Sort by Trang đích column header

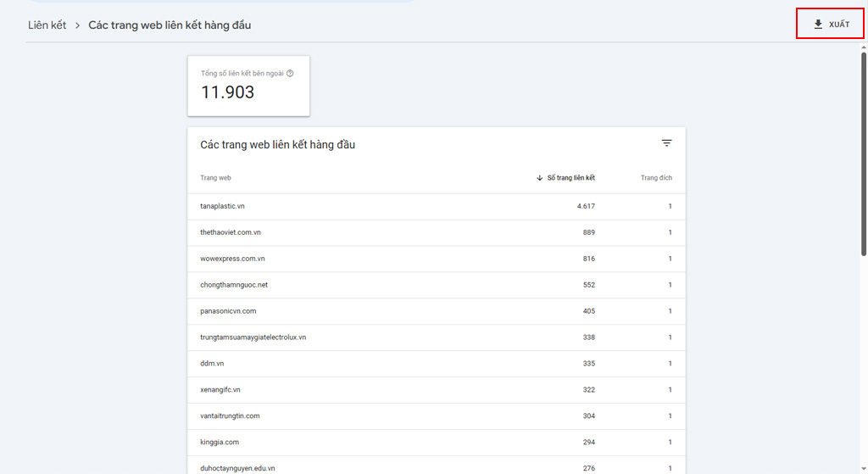click(656, 178)
